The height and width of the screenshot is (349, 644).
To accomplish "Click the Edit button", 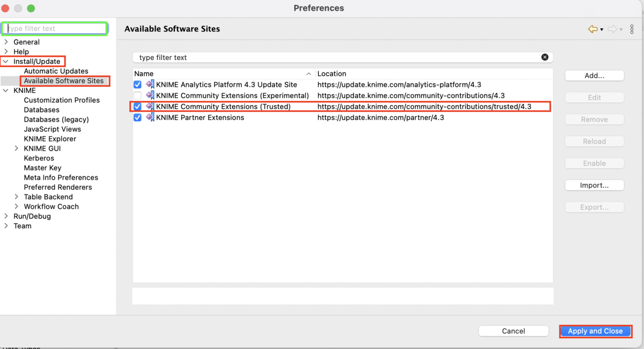I will coord(595,98).
